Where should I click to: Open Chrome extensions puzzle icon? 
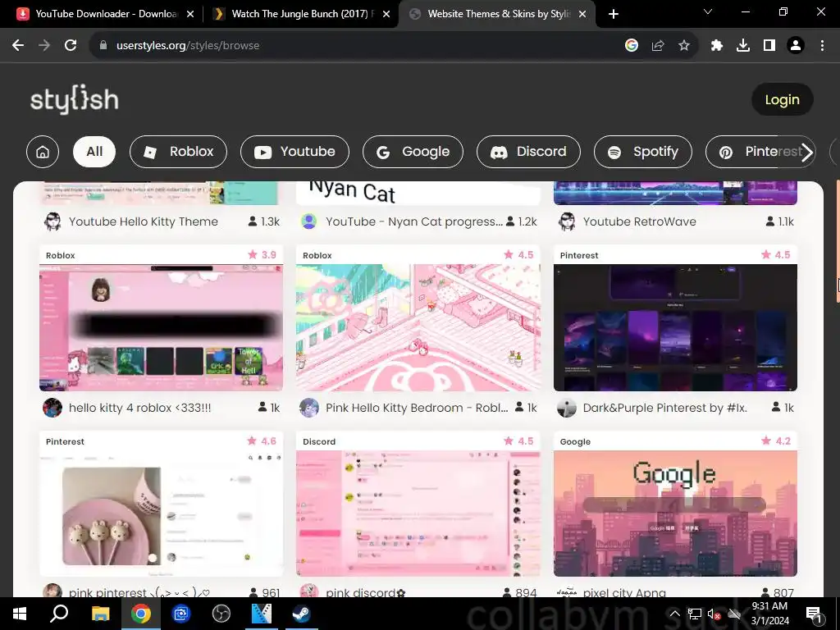click(717, 46)
